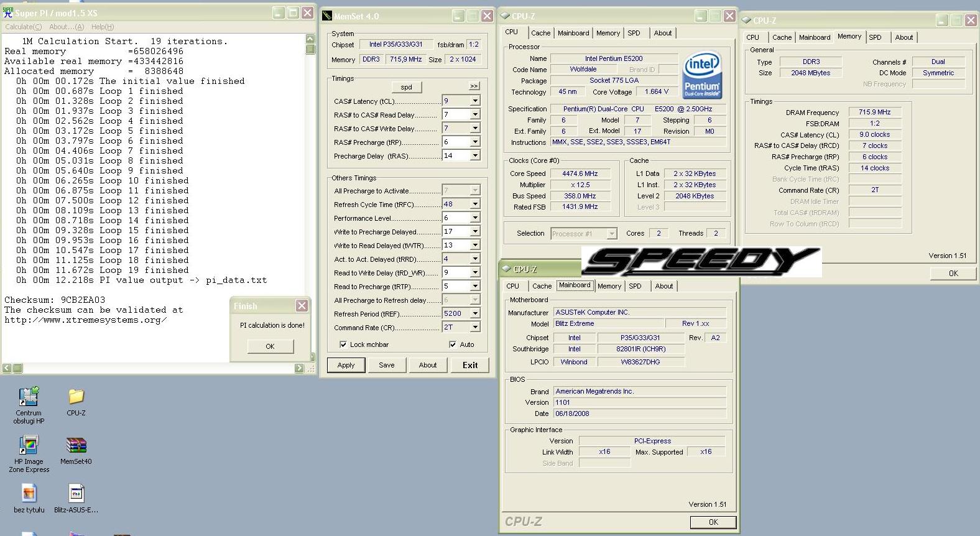
Task: Open the CAS# Latency (tCL) dropdown
Action: [x=475, y=101]
